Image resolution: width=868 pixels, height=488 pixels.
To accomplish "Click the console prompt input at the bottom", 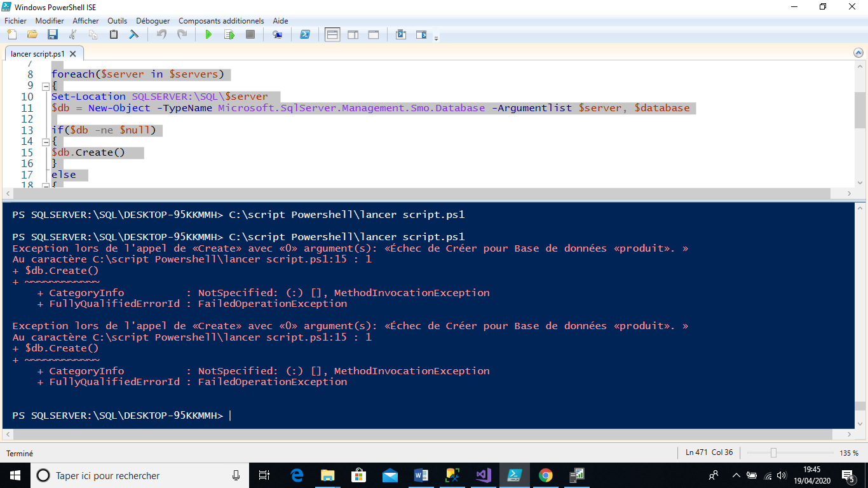I will 230,416.
